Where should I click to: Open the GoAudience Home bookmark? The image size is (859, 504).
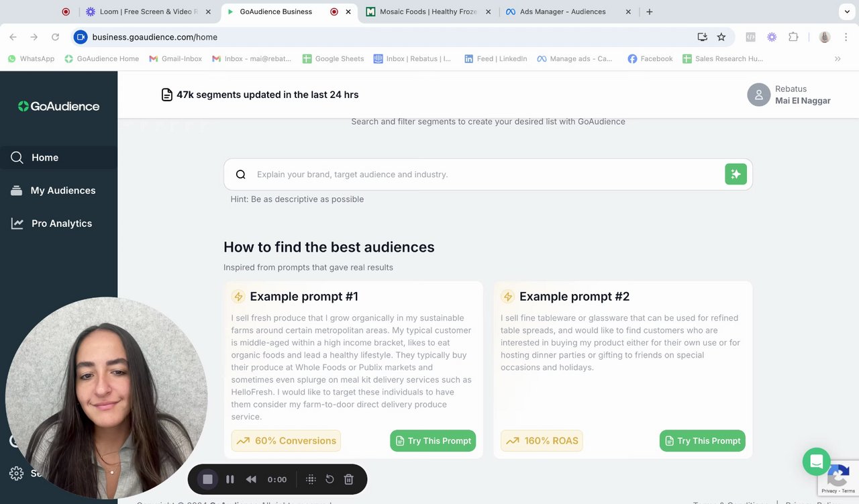(x=101, y=59)
